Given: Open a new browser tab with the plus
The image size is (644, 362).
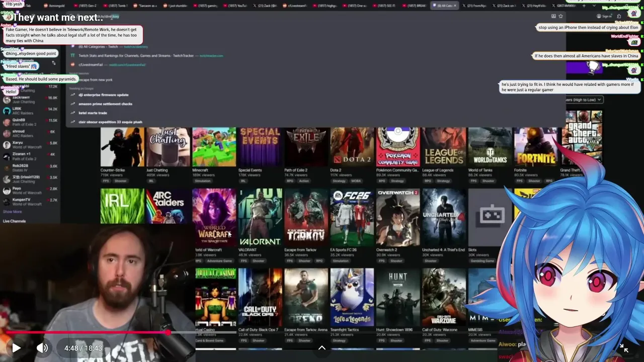Looking at the screenshot, I should click(584, 6).
